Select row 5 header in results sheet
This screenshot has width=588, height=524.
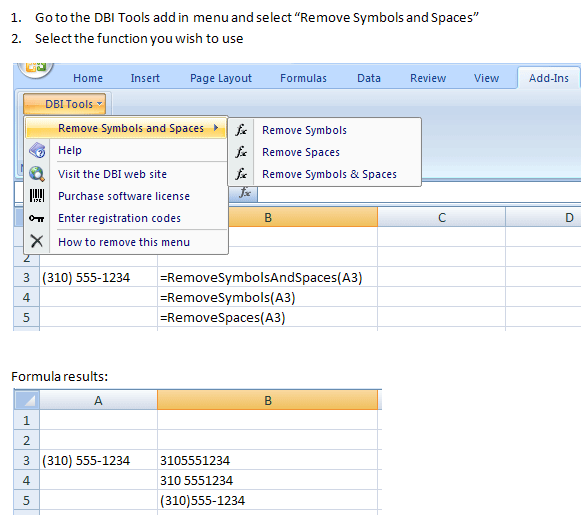pos(26,500)
